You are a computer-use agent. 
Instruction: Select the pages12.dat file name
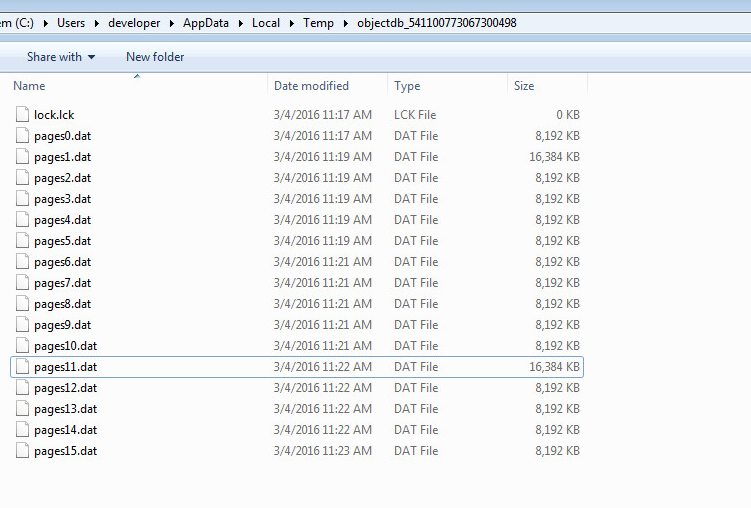pyautogui.click(x=66, y=388)
